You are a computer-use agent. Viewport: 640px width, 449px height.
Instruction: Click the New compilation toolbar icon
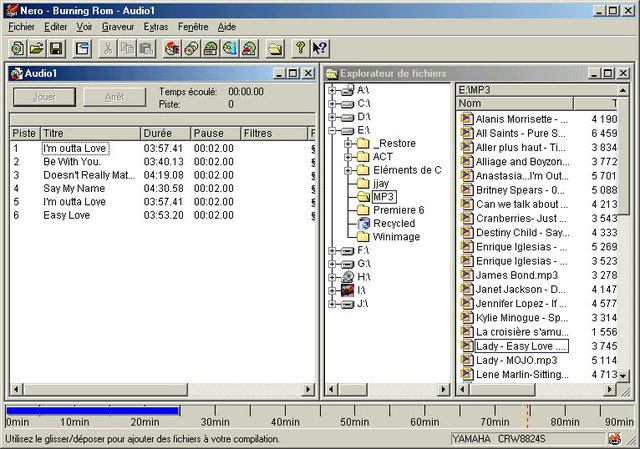coord(17,49)
